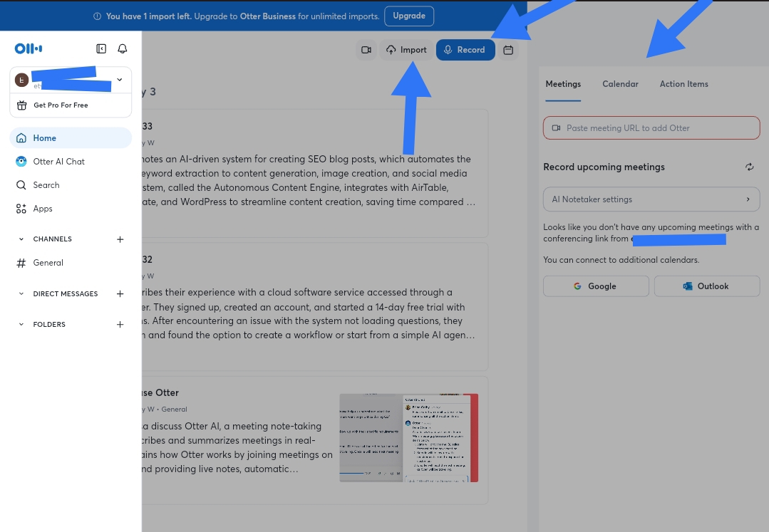Open Home in sidebar
769x532 pixels.
tap(71, 138)
